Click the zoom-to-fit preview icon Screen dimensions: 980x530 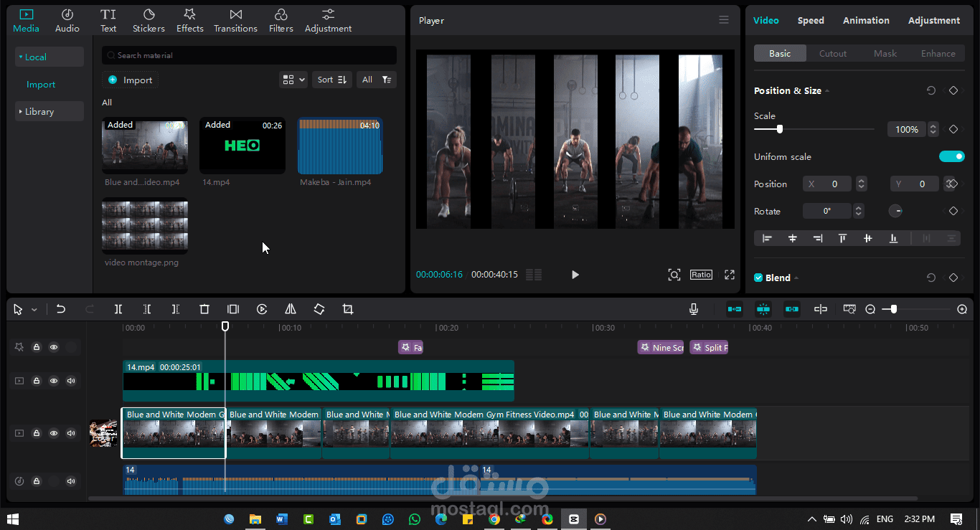click(674, 275)
